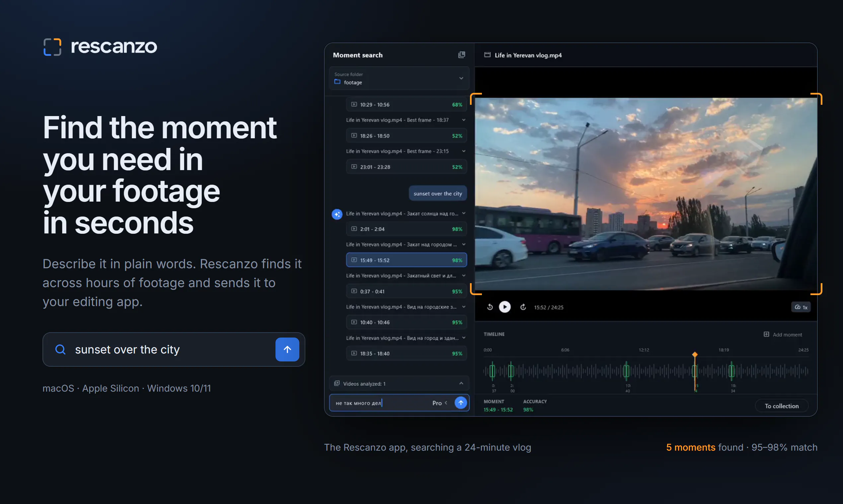Click the film clip icon in the 0:37 - 0:41 row

(x=354, y=291)
